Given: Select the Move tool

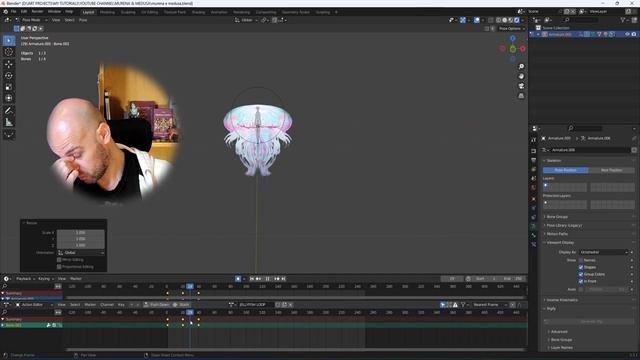Looking at the screenshot, I should click(x=9, y=64).
